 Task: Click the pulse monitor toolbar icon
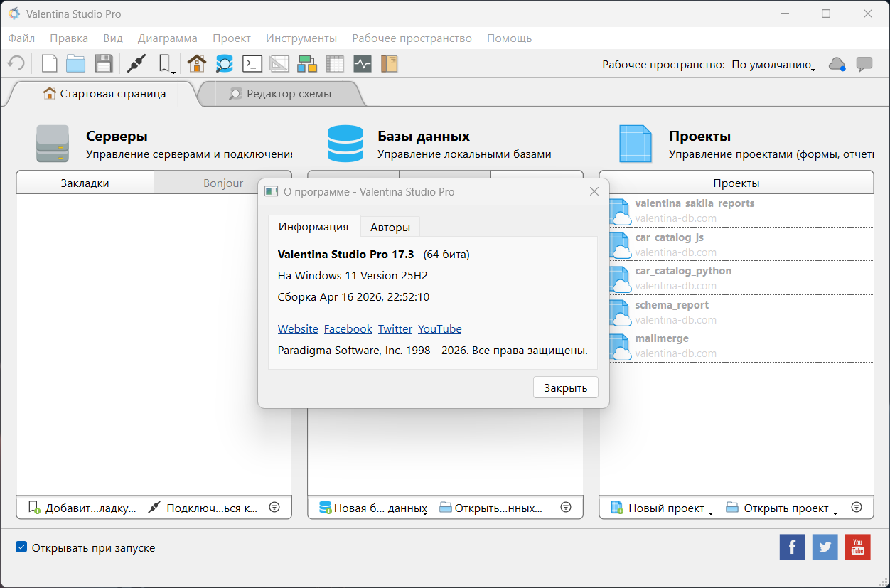click(x=363, y=63)
